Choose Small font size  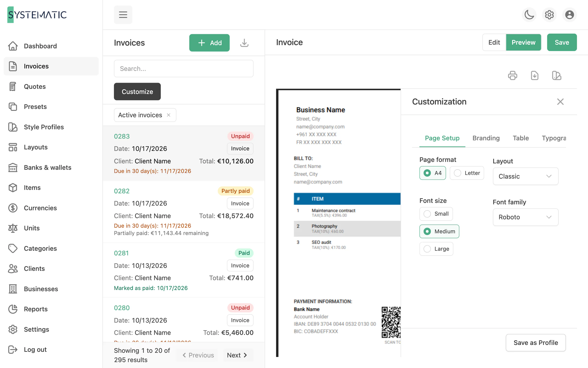[x=436, y=214]
